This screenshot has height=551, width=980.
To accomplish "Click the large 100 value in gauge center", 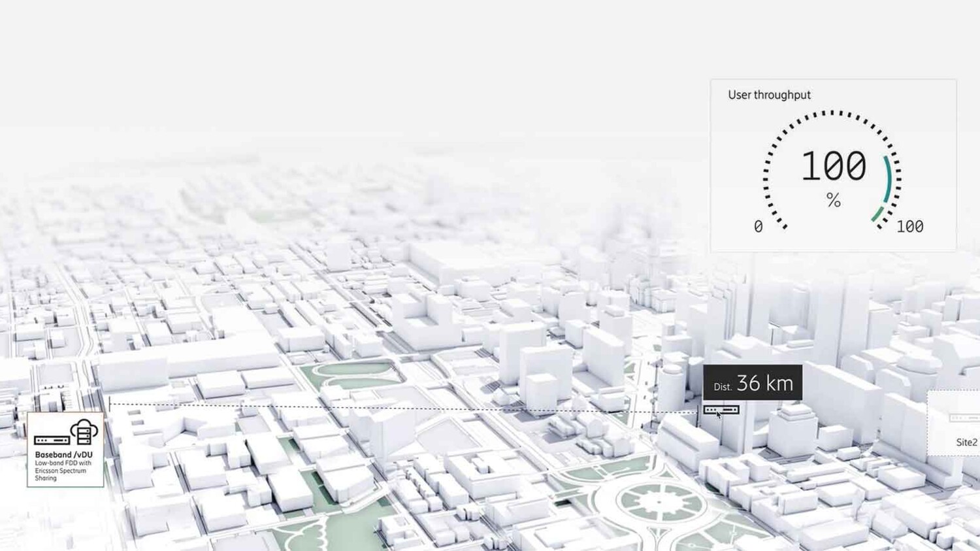I will [x=833, y=166].
